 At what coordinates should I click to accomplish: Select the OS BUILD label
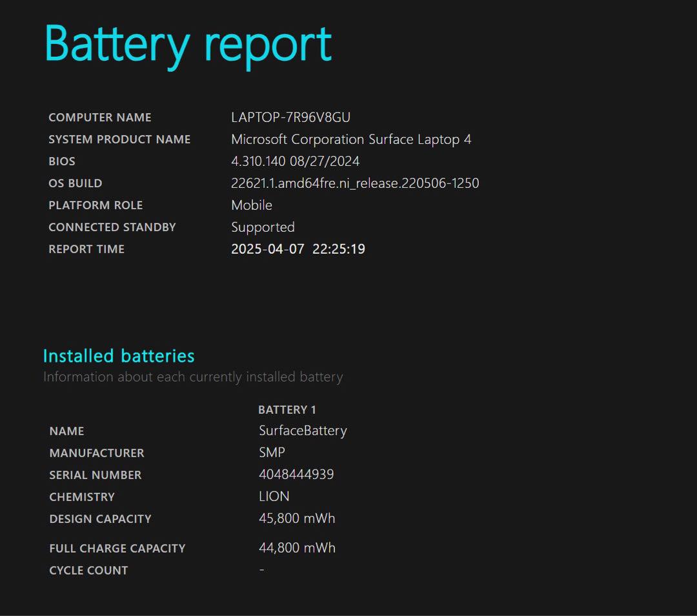click(x=76, y=183)
